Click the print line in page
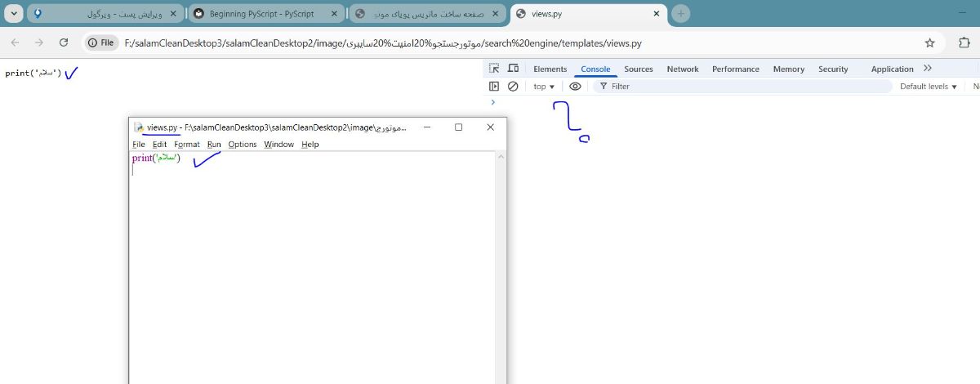The width and height of the screenshot is (980, 384). click(x=33, y=73)
